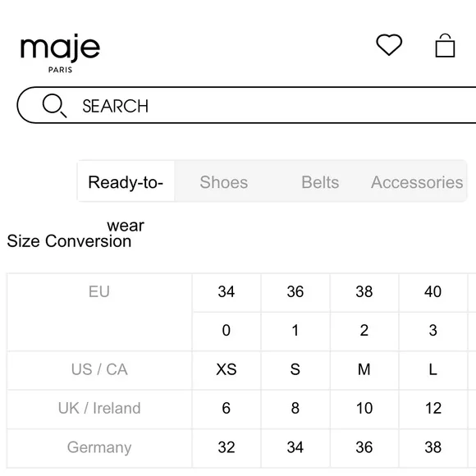
Task: Click the EU row header cell
Action: [x=99, y=312]
